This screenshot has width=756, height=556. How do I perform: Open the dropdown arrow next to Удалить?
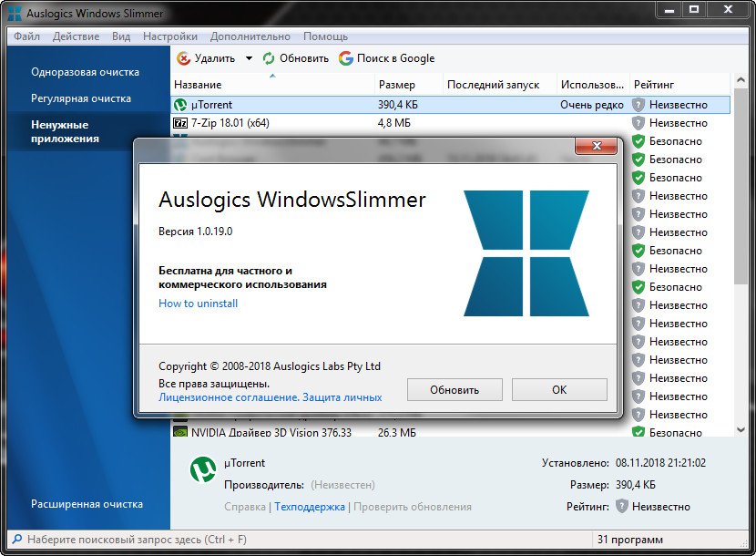point(249,59)
